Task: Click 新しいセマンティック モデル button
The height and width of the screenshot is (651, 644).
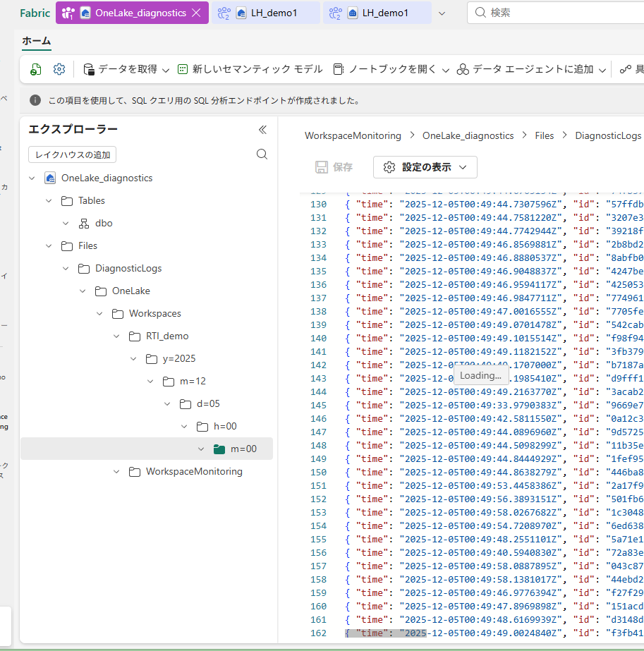Action: click(250, 69)
